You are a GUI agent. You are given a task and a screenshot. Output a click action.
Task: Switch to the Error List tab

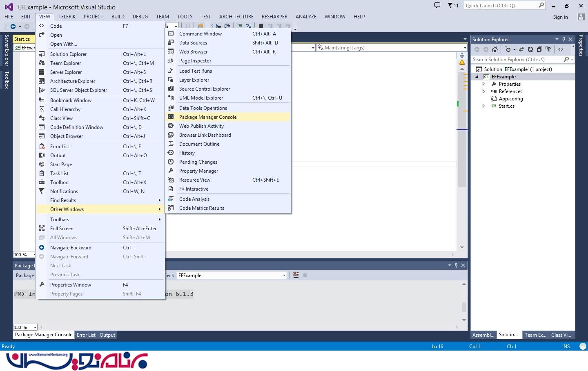[x=86, y=335]
